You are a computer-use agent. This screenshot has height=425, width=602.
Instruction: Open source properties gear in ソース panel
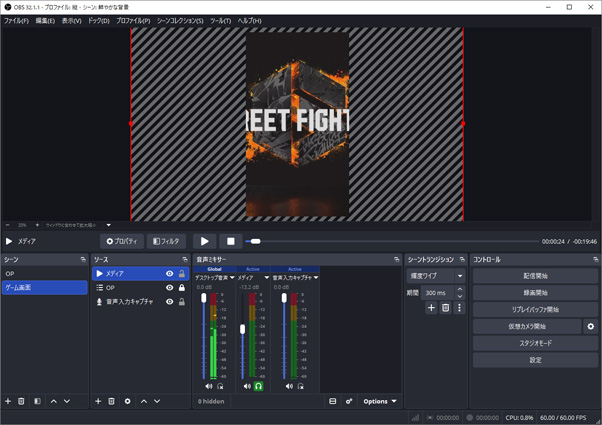[127, 401]
